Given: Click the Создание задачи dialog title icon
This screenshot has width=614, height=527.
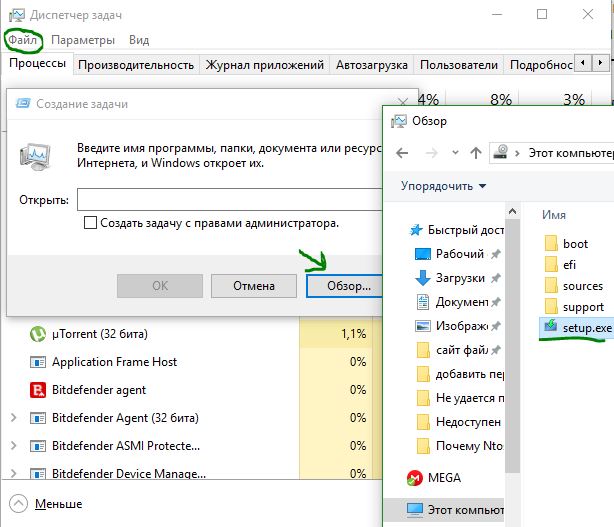Looking at the screenshot, I should tap(23, 103).
